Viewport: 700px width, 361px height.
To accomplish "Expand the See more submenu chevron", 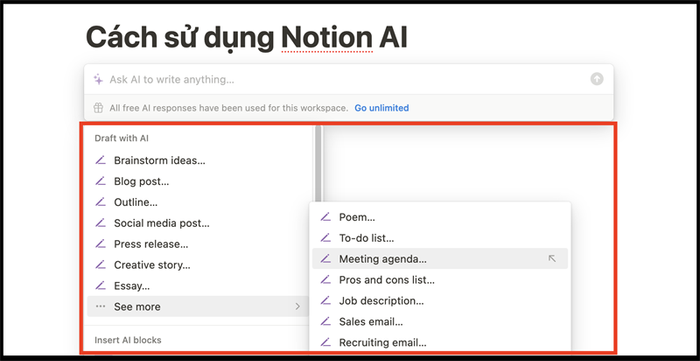I will 297,307.
